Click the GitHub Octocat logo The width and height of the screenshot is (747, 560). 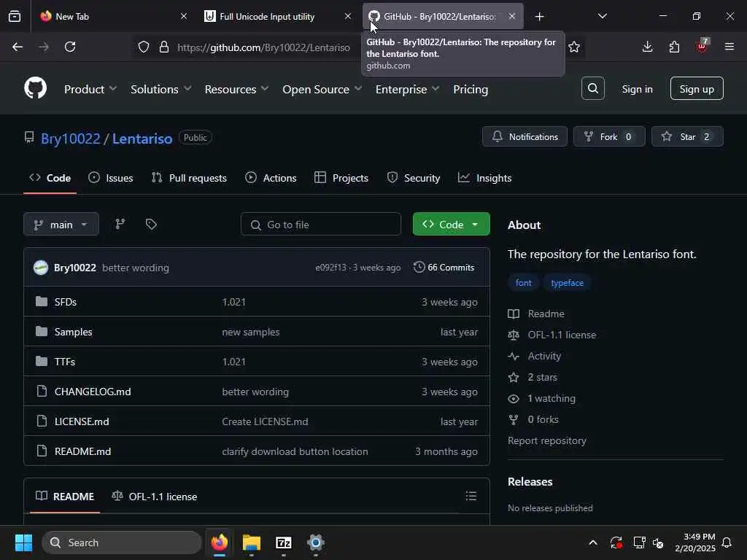tap(35, 88)
